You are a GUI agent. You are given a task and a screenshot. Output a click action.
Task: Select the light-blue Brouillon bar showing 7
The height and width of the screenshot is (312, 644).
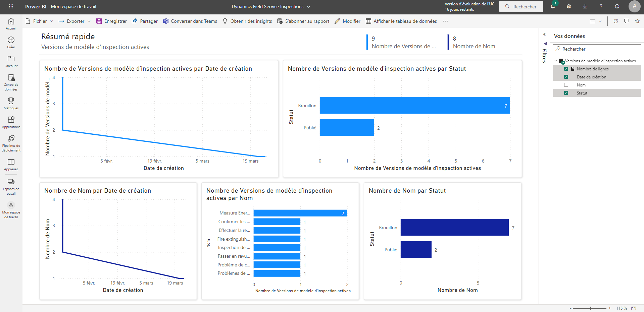pyautogui.click(x=415, y=105)
